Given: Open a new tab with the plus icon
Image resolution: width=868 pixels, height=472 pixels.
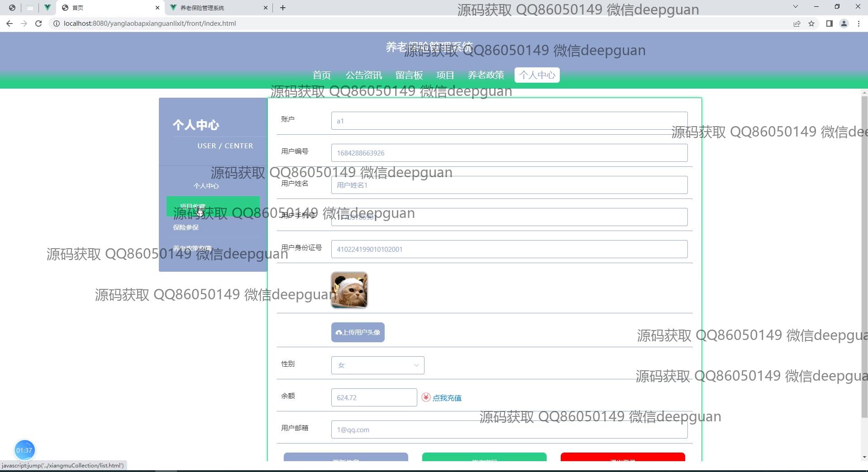Looking at the screenshot, I should (x=283, y=8).
